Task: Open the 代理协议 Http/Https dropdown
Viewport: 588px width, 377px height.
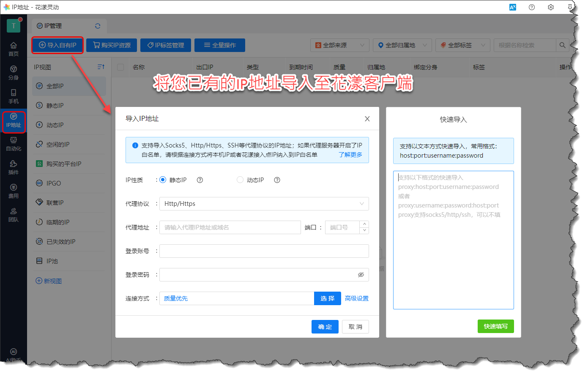Action: [264, 204]
